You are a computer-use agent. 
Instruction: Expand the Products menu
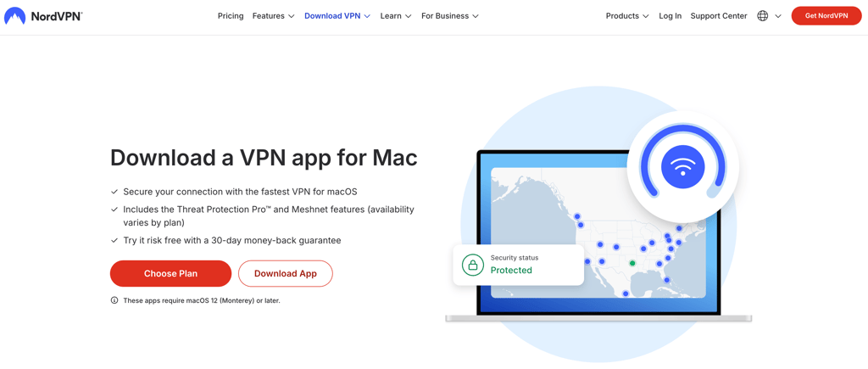point(627,16)
